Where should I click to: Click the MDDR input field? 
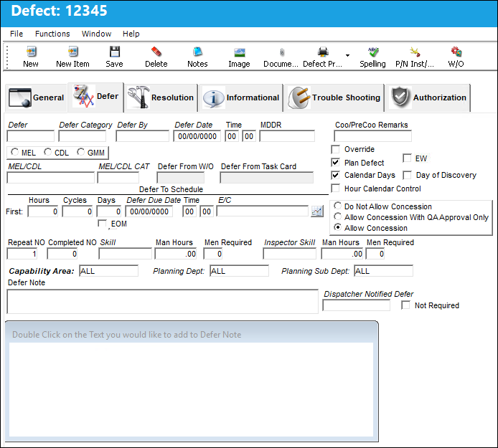(287, 136)
